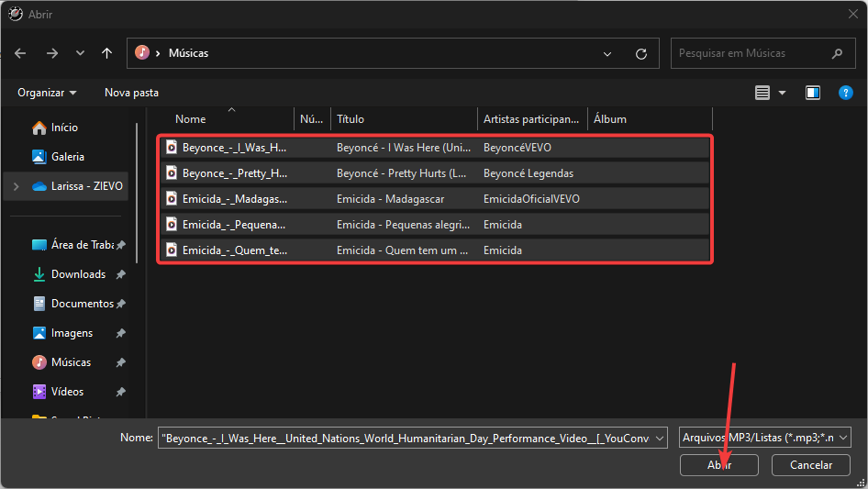This screenshot has height=489, width=868.
Task: Sort by the Nú... column
Action: click(312, 119)
